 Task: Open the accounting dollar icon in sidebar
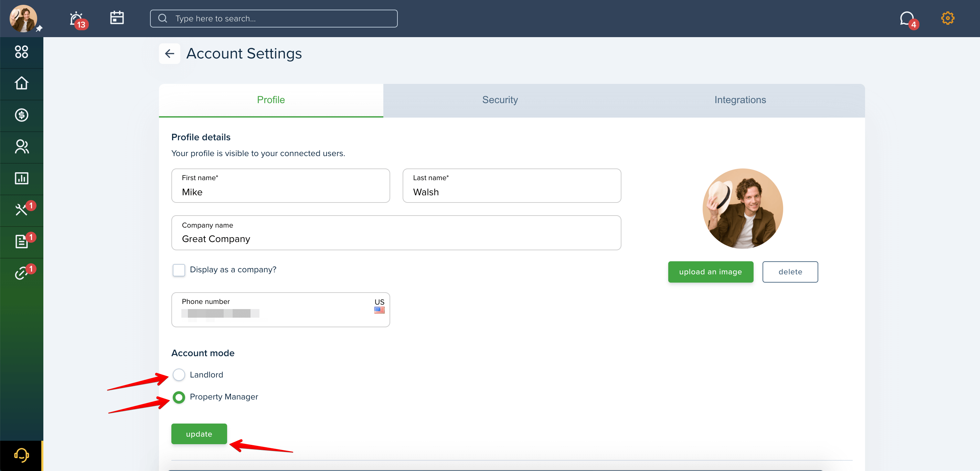22,115
